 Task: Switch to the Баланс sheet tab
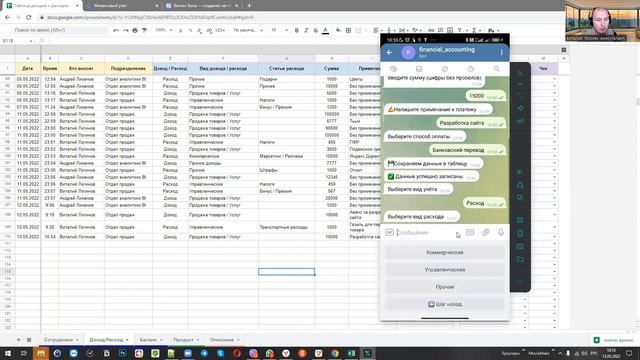pyautogui.click(x=148, y=340)
